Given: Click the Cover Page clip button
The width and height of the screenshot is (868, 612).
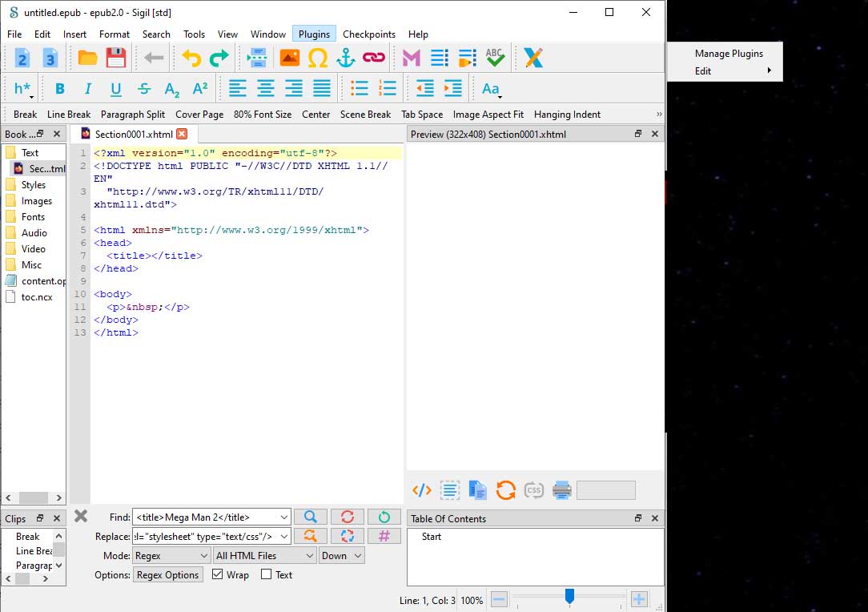Looking at the screenshot, I should click(199, 115).
